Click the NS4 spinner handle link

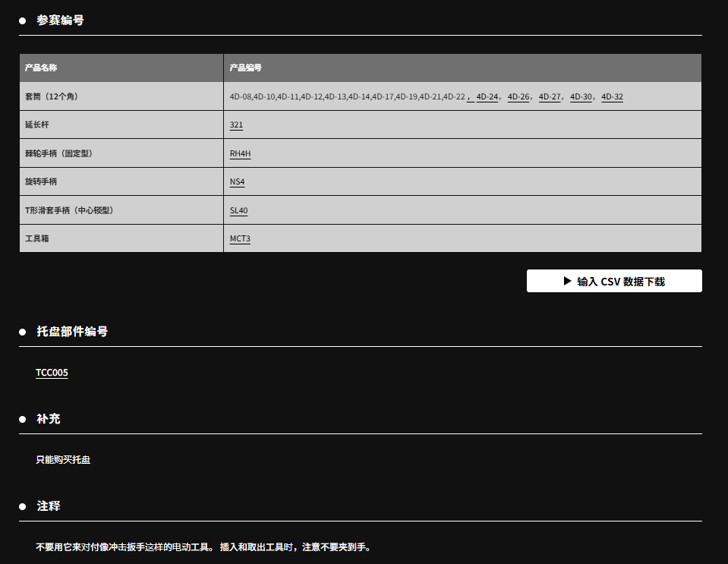238,182
